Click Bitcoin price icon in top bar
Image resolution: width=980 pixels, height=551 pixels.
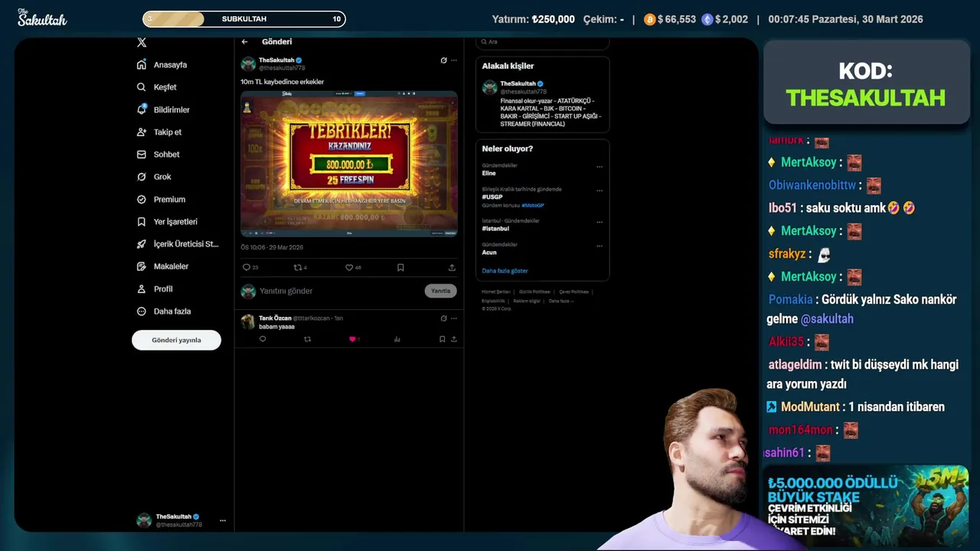(x=650, y=19)
